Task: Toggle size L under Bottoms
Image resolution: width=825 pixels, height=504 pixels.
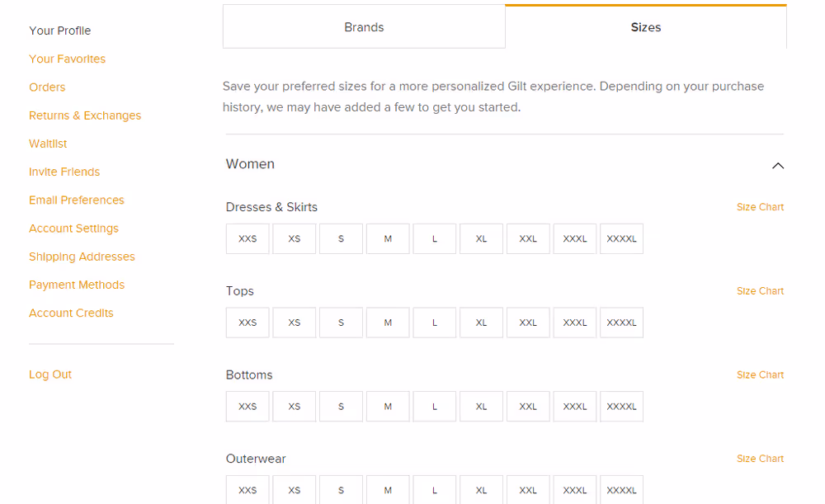Action: (x=435, y=407)
